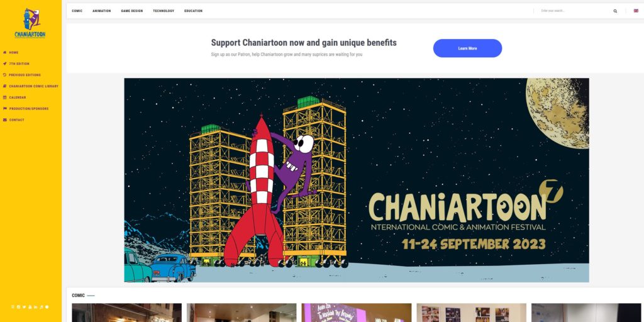Viewport: 644px width, 322px height.
Task: Click the house icon beside Home
Action: pos(5,53)
